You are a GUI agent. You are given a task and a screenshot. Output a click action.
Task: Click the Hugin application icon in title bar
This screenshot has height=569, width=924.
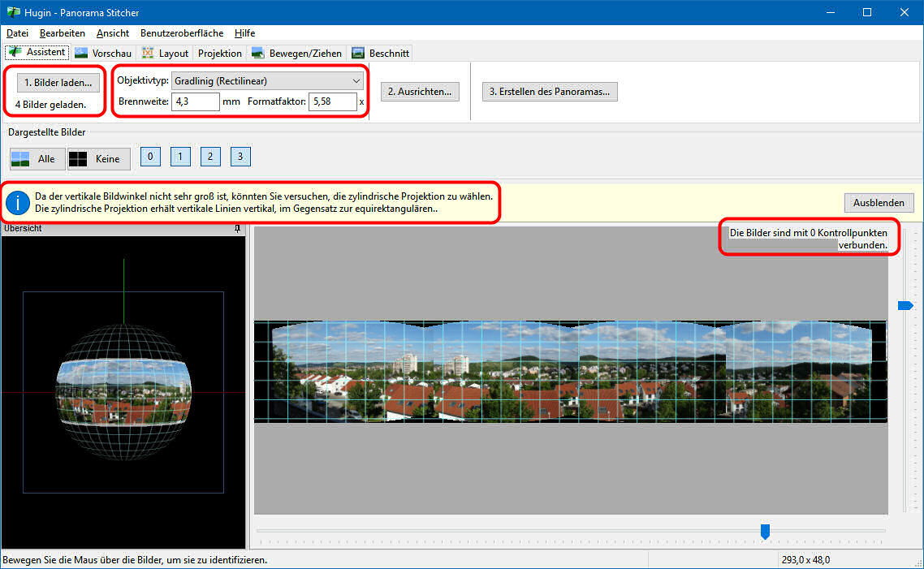13,12
